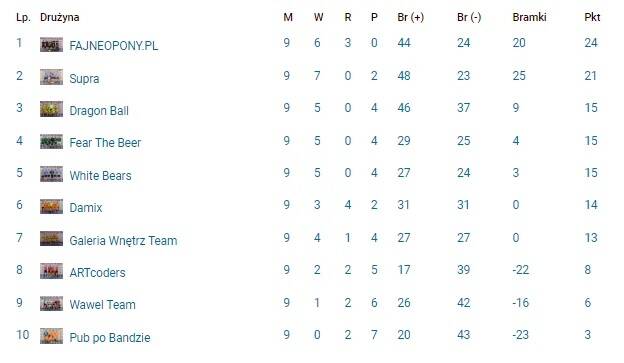
Task: Select the Damix team logo thumbnail
Action: pos(51,207)
